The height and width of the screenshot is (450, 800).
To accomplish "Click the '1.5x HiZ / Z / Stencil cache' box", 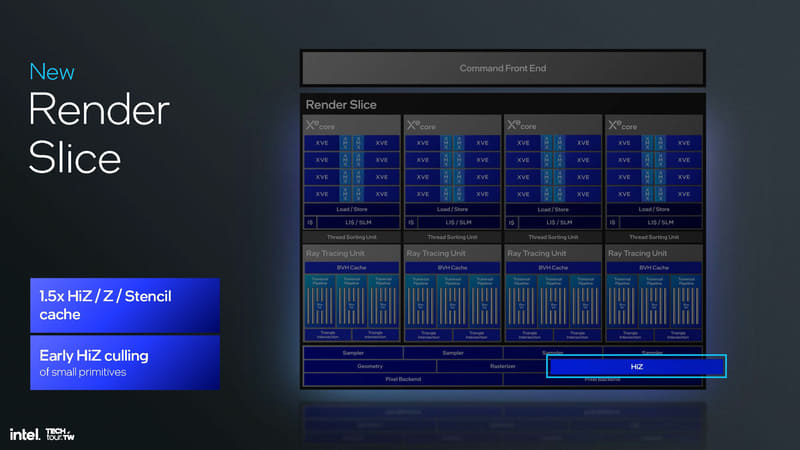I will coord(125,305).
